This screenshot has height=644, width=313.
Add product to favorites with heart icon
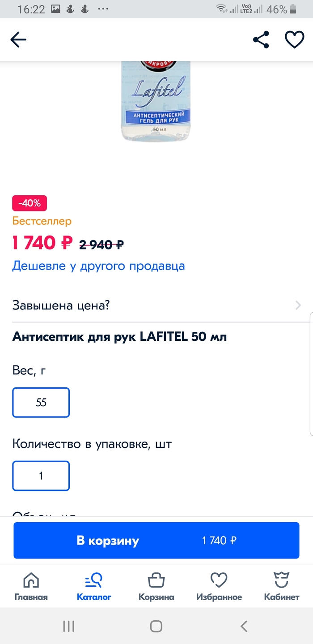pyautogui.click(x=294, y=40)
